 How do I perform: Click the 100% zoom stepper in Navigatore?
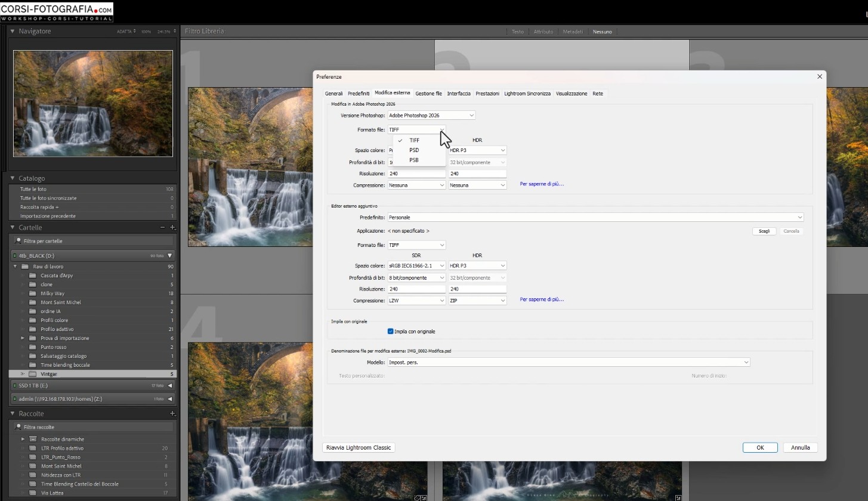point(147,31)
